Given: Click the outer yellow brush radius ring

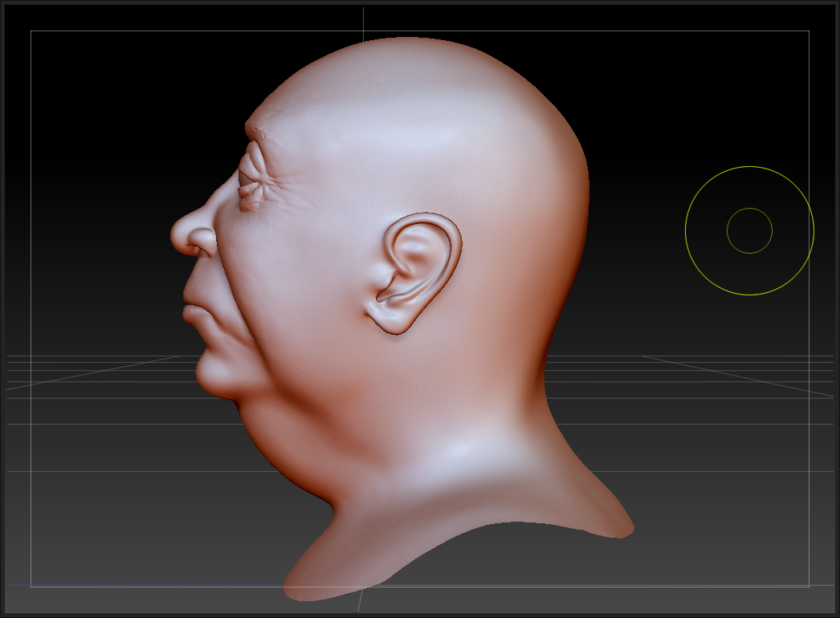Looking at the screenshot, I should tap(686, 231).
